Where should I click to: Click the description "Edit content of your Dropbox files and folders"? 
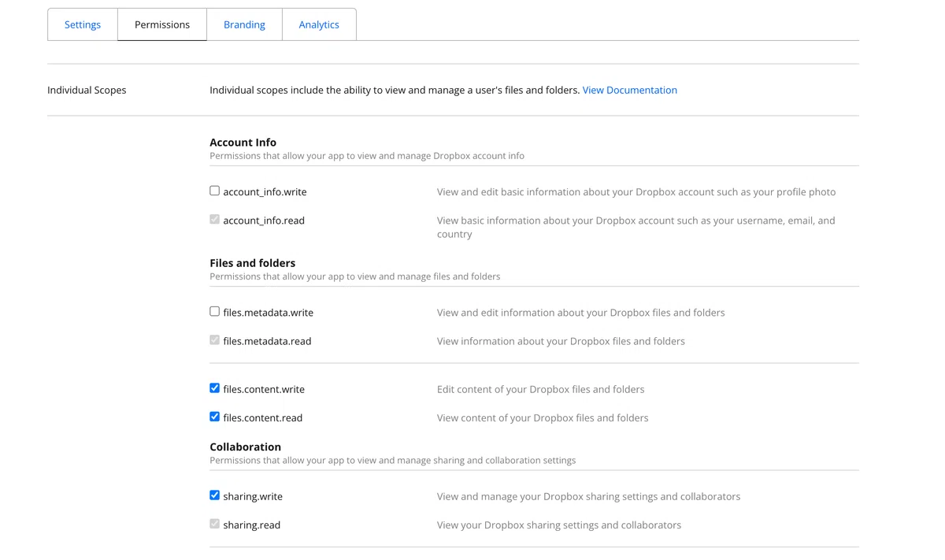point(541,389)
